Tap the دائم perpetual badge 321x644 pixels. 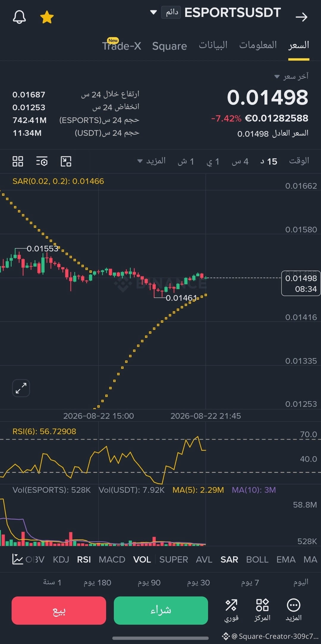click(x=171, y=12)
